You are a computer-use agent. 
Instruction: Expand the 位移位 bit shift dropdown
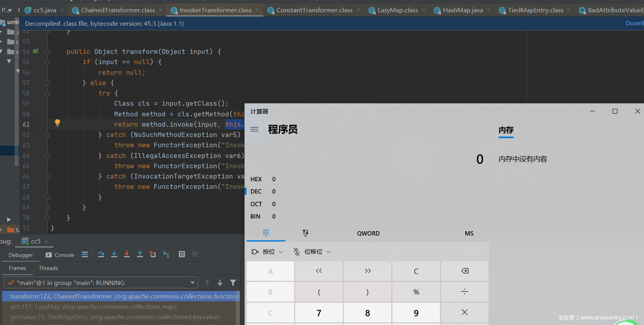[312, 252]
